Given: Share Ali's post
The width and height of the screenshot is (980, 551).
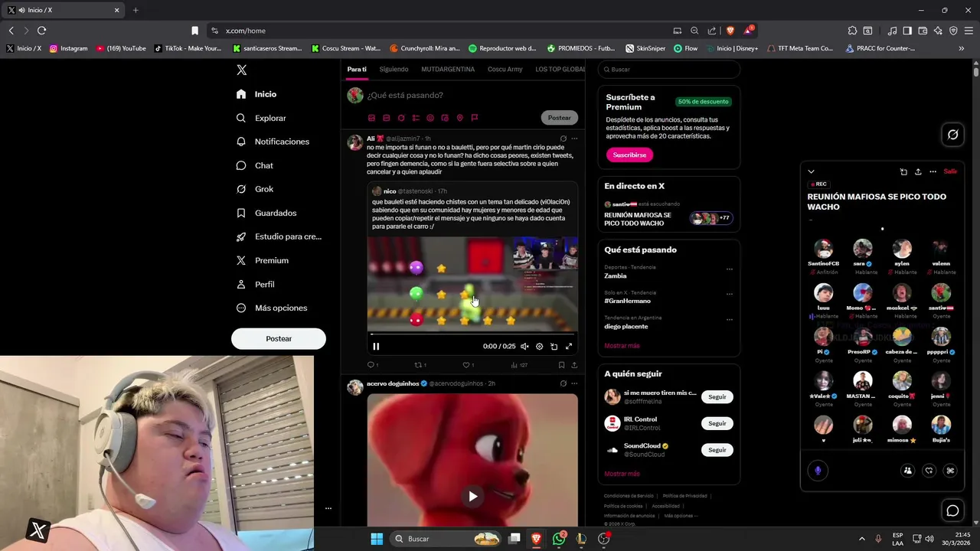Looking at the screenshot, I should tap(574, 365).
